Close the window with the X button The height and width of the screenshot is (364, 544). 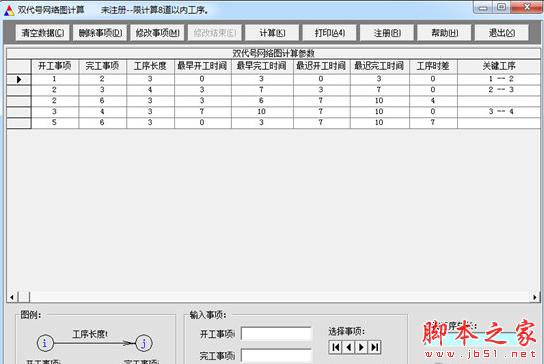coord(527,8)
